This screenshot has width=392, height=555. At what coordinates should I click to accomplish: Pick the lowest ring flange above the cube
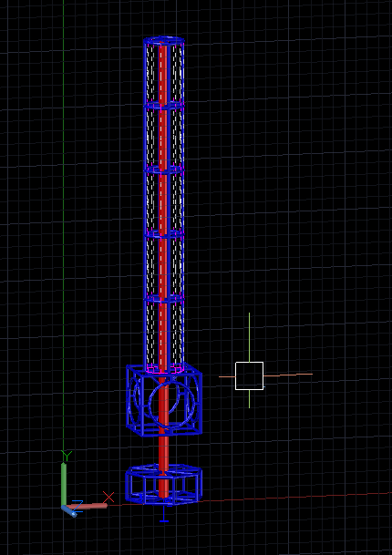coord(164,298)
